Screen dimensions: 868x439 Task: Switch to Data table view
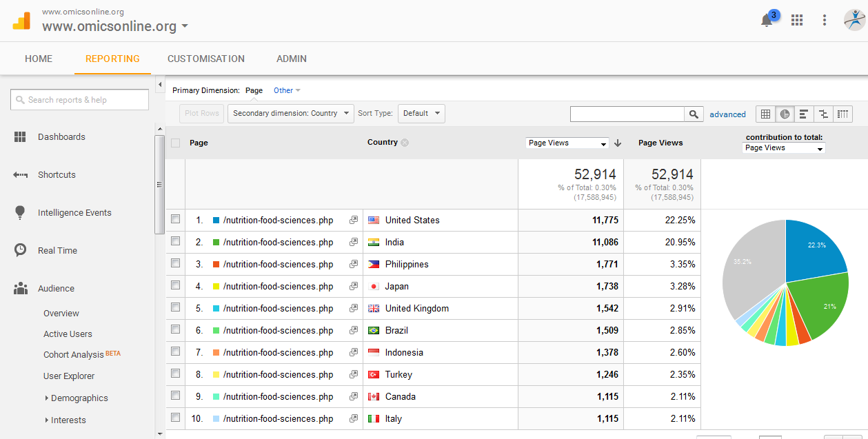765,114
